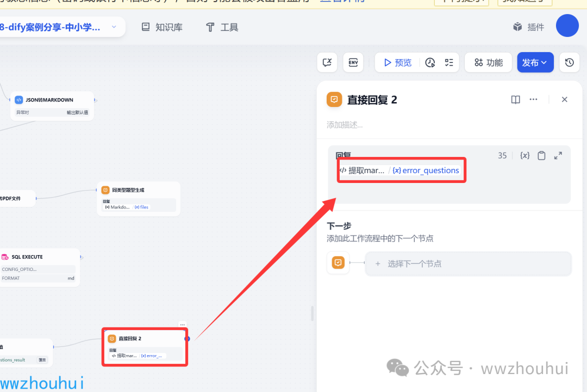Screen dimensions: 587x392
Task: Click the error_questions variable tag
Action: pyautogui.click(x=426, y=170)
